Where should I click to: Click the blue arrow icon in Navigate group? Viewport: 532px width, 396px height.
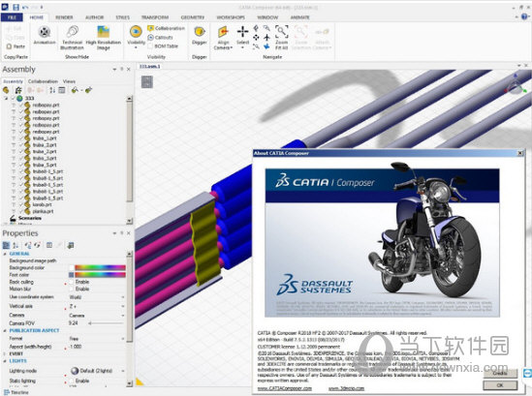pyautogui.click(x=266, y=46)
